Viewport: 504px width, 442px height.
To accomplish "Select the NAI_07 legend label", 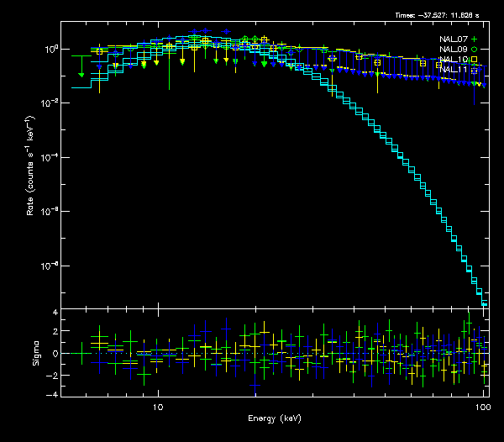I will click(x=454, y=39).
